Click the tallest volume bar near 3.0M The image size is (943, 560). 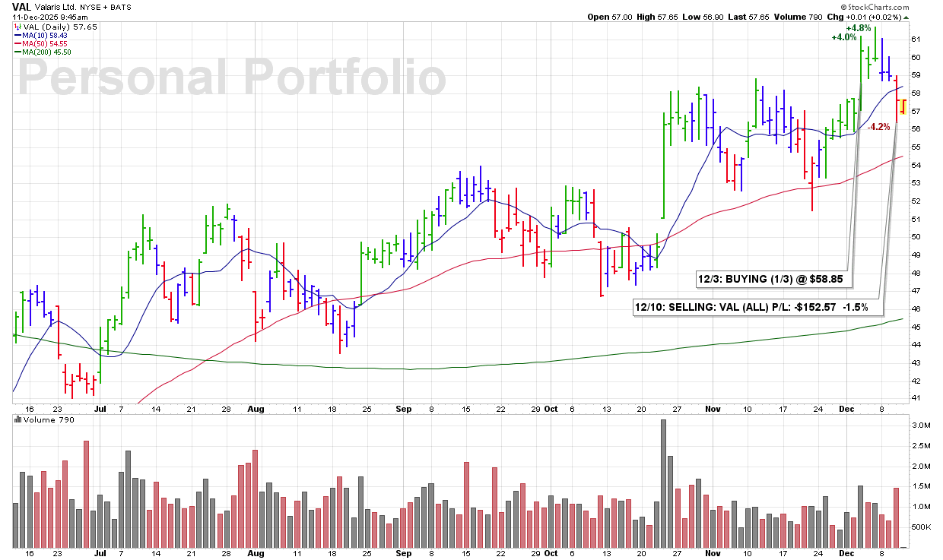pyautogui.click(x=663, y=483)
